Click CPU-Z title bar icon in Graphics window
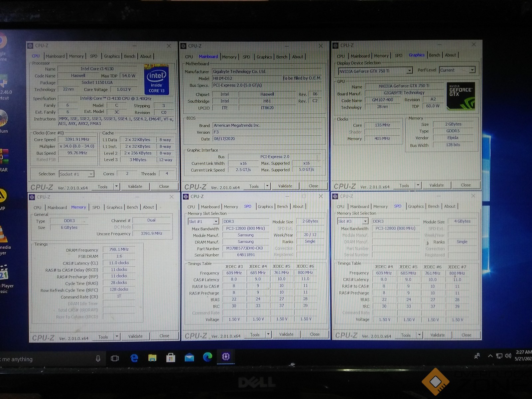Screen dimensions: 532x399 tap(335, 45)
